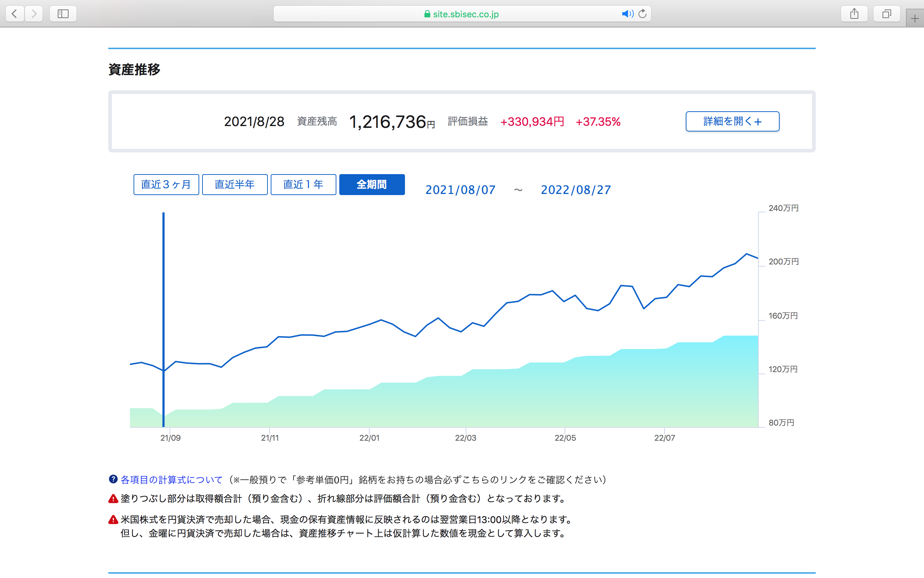Mute the tab audio speaker icon

(627, 14)
